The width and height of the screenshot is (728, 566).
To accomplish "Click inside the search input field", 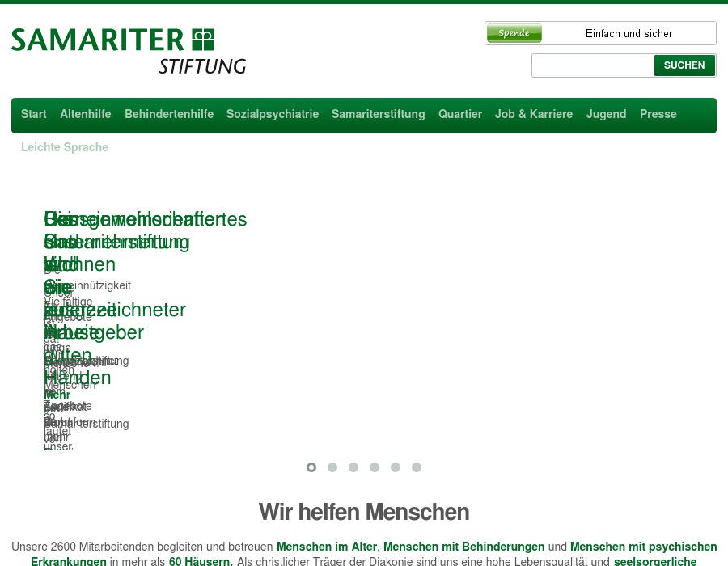I will pos(593,65).
